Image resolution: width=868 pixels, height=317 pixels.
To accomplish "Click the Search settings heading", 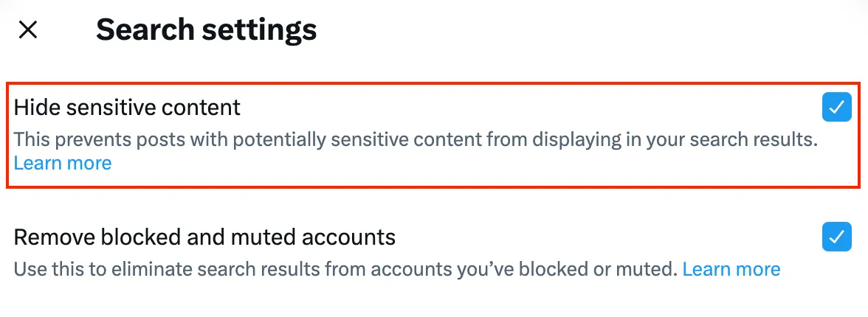I will click(x=206, y=30).
